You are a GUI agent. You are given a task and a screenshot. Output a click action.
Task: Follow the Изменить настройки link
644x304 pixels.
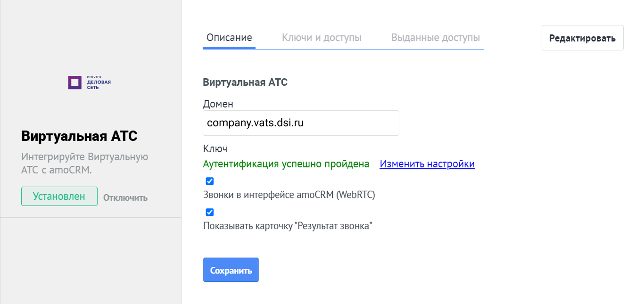pyautogui.click(x=427, y=164)
